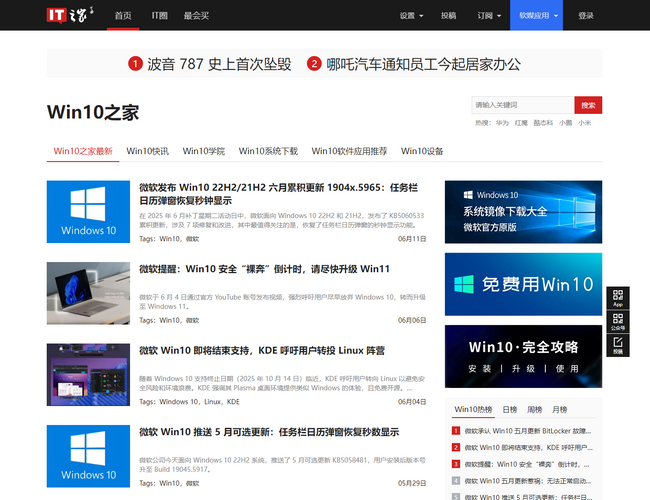This screenshot has height=500, width=650.
Task: Click the 登录 link
Action: 586,15
